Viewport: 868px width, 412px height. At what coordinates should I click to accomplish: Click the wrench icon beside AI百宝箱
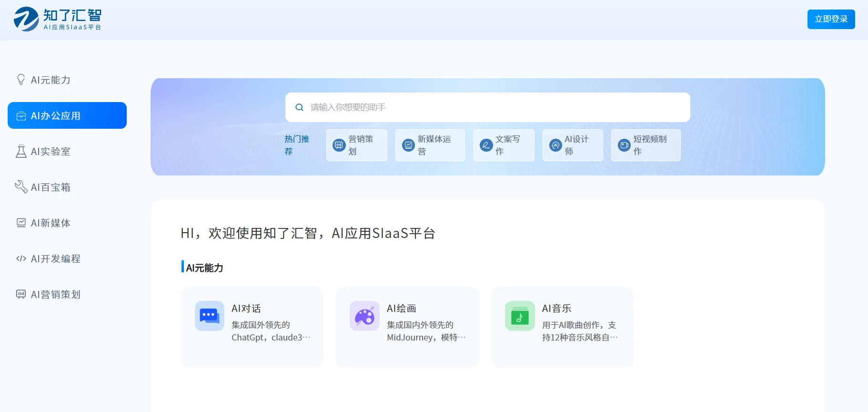pos(21,187)
